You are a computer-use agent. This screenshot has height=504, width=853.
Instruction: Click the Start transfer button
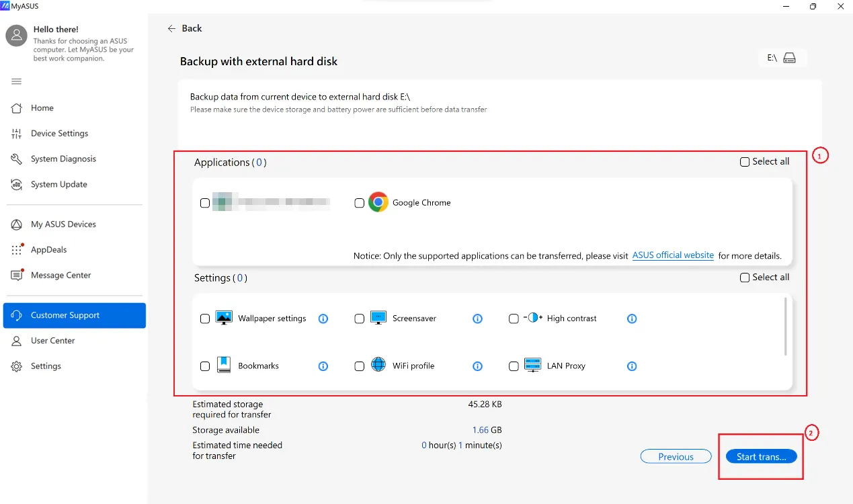760,456
